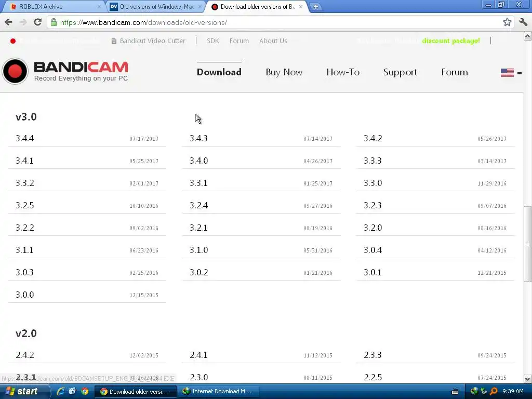
Task: Open the Download menu item
Action: click(x=219, y=72)
